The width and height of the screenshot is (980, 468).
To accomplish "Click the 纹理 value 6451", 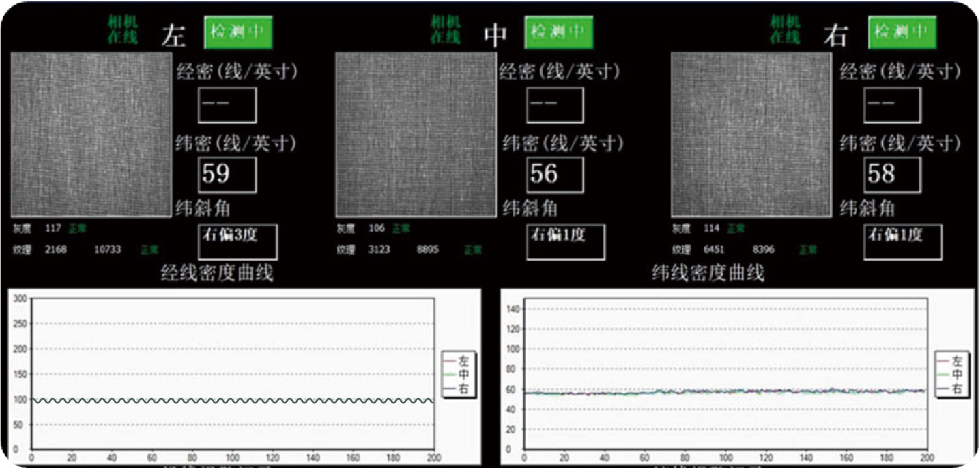I will click(x=715, y=250).
